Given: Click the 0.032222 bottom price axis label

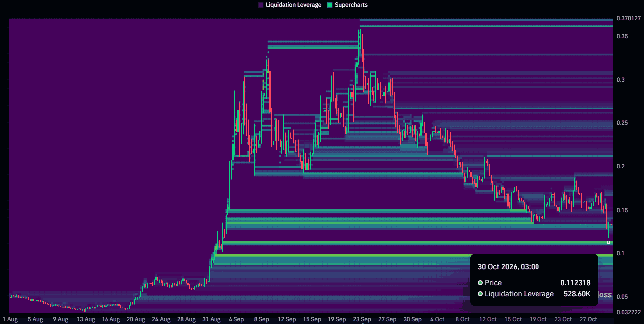Looking at the screenshot, I should [629, 312].
